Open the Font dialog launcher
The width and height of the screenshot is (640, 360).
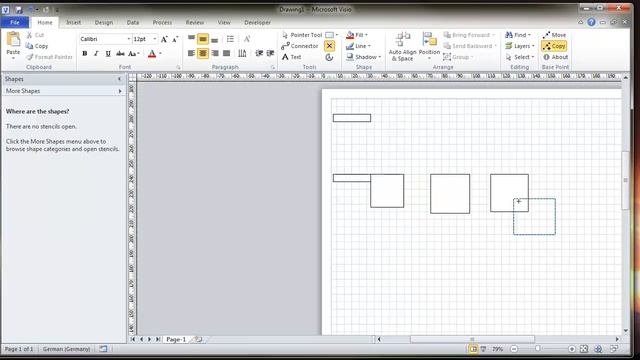[178, 67]
